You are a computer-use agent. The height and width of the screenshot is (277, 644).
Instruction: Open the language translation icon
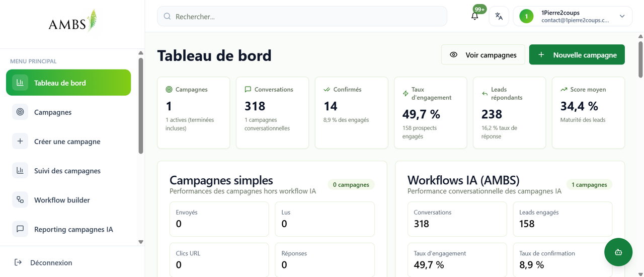499,16
